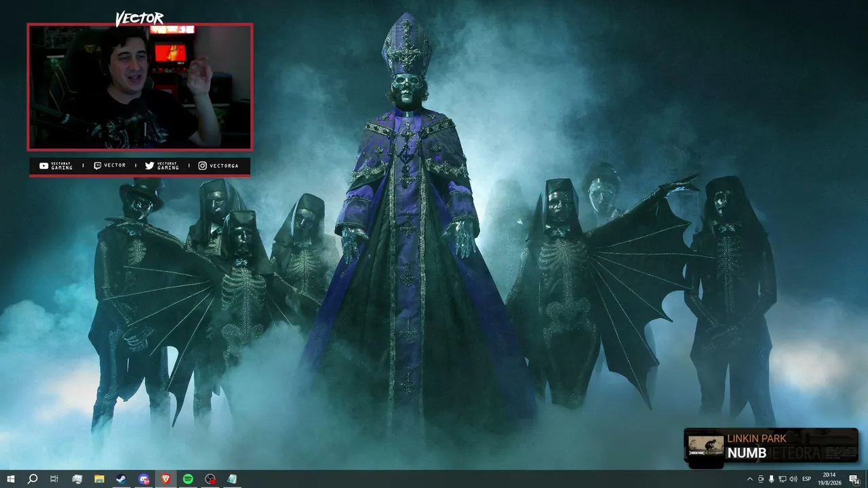Open volume speaker control

793,479
